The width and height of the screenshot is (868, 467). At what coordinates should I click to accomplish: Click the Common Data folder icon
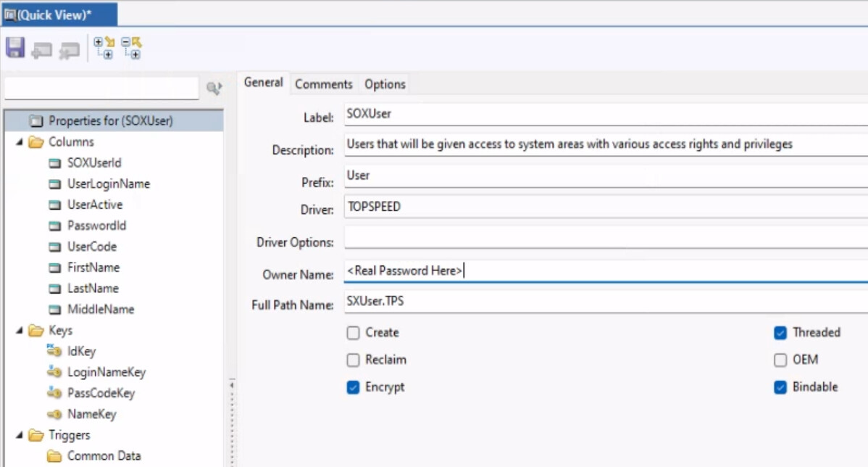(54, 456)
